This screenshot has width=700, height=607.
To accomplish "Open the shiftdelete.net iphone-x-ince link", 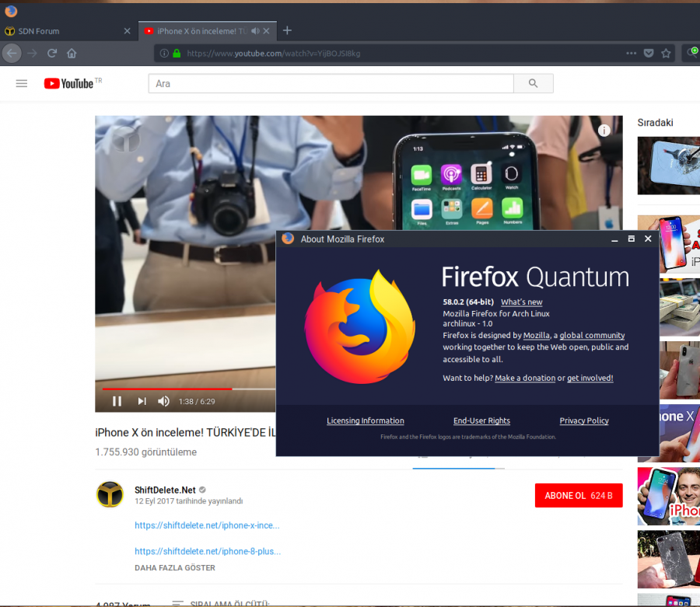I will (x=207, y=525).
